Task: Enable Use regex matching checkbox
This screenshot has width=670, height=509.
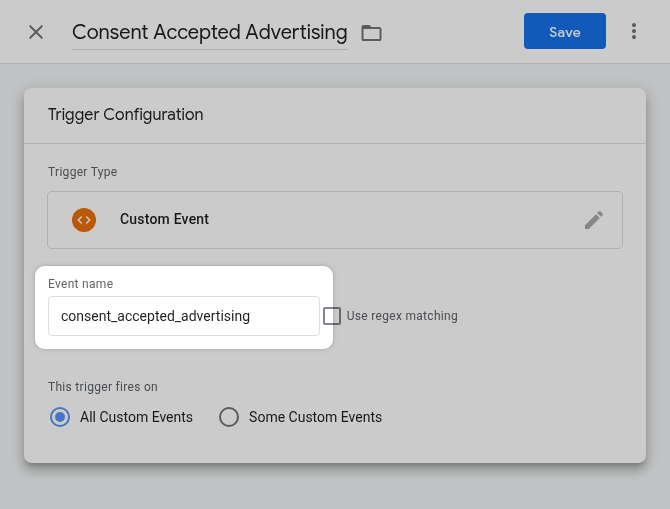Action: [332, 316]
